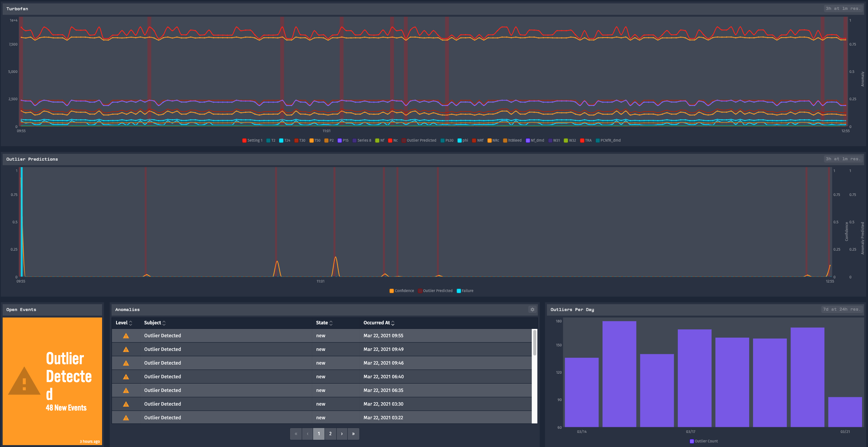
Task: Click the T2 legend color swatch
Action: 268,141
